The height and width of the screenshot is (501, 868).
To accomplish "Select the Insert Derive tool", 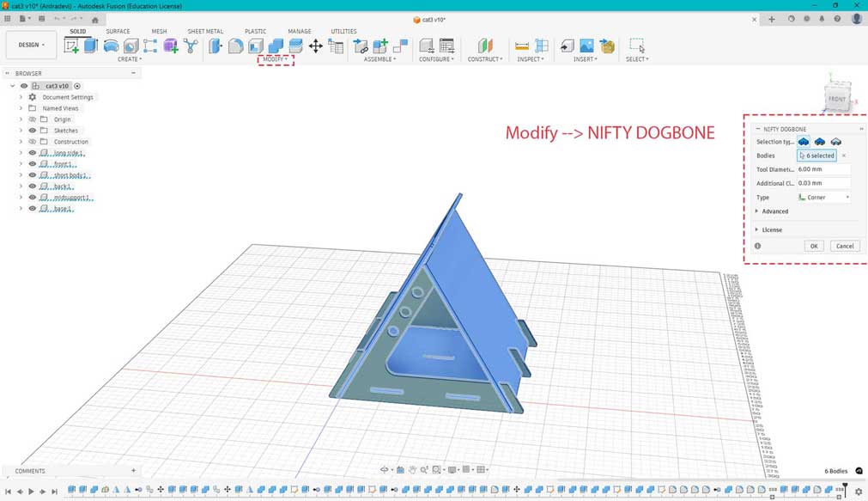I will [x=567, y=46].
